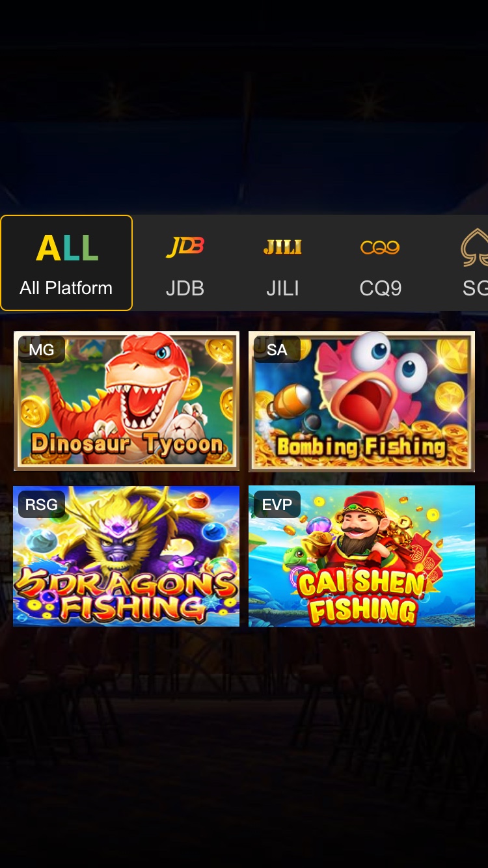Select the JDB logo icon
Screen dimensions: 488x868
(185, 247)
